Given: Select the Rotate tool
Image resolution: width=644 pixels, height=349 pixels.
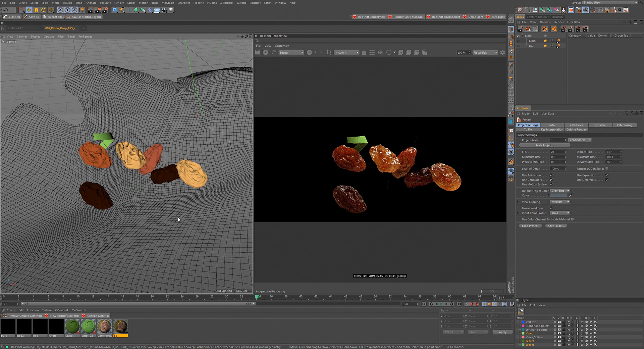Looking at the screenshot, I should [x=43, y=10].
